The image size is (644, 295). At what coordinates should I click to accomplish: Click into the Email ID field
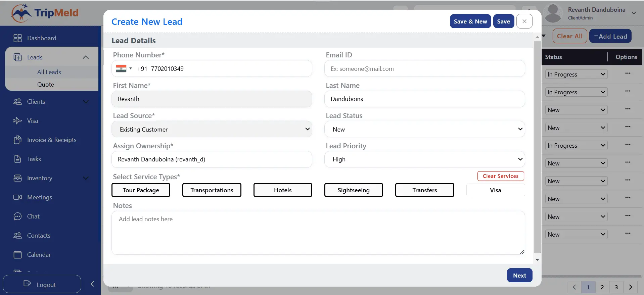click(424, 69)
